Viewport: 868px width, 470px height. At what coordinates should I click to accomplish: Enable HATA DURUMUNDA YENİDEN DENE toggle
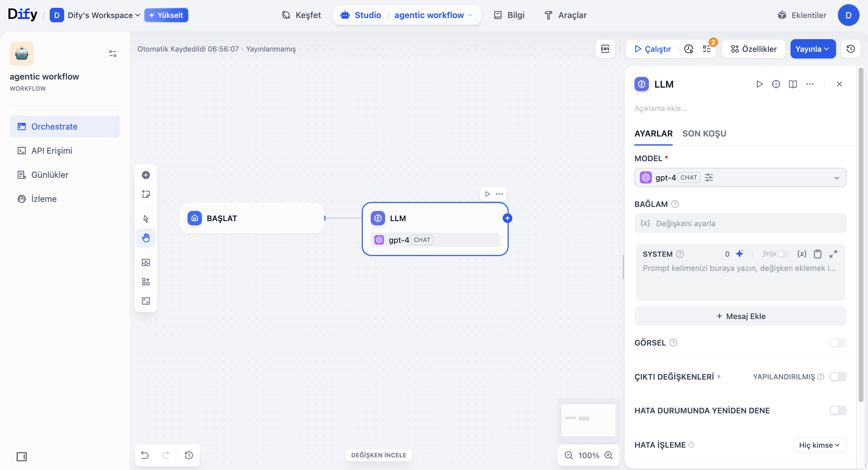(838, 410)
